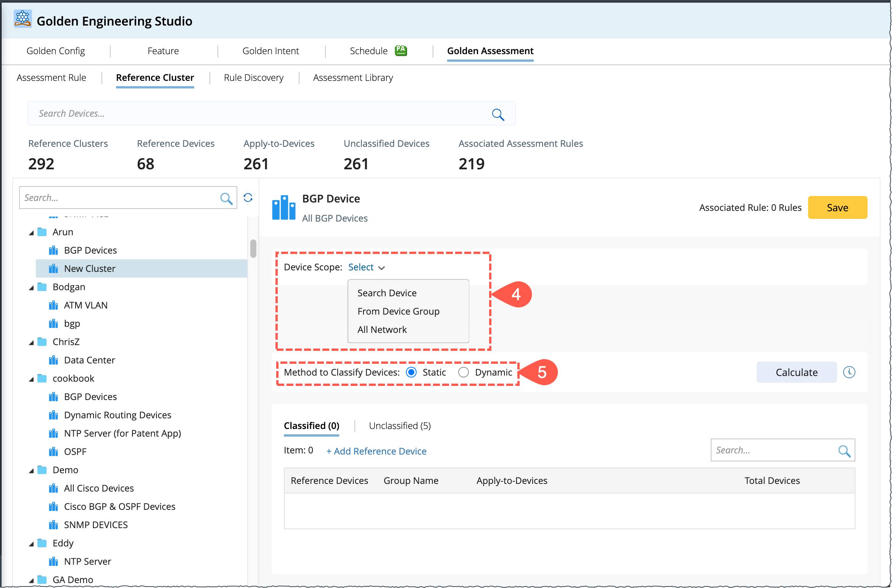
Task: Click the Golden Engineering Studio logo icon
Action: point(23,19)
